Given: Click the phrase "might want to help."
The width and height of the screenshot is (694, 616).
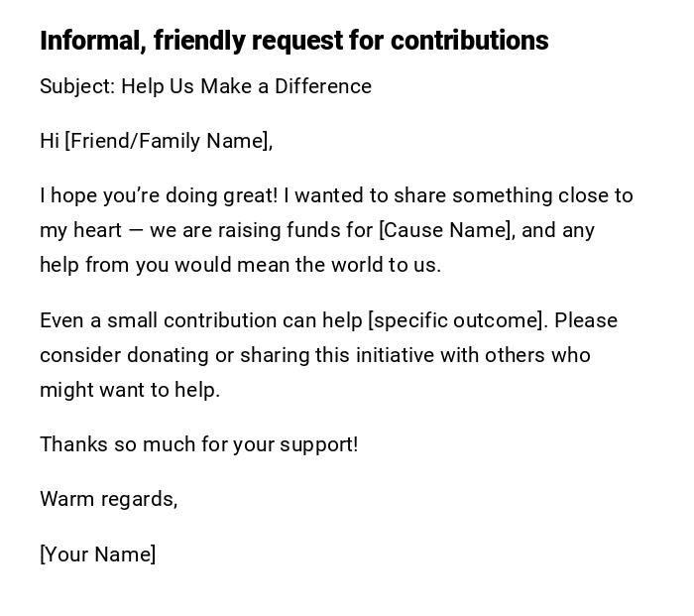Looking at the screenshot, I should 130,390.
